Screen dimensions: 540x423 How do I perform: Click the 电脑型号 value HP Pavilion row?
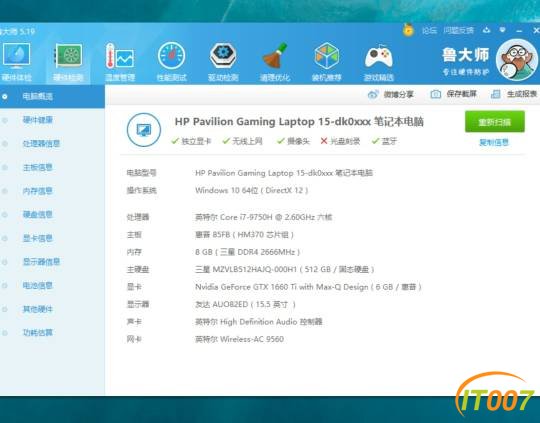284,173
